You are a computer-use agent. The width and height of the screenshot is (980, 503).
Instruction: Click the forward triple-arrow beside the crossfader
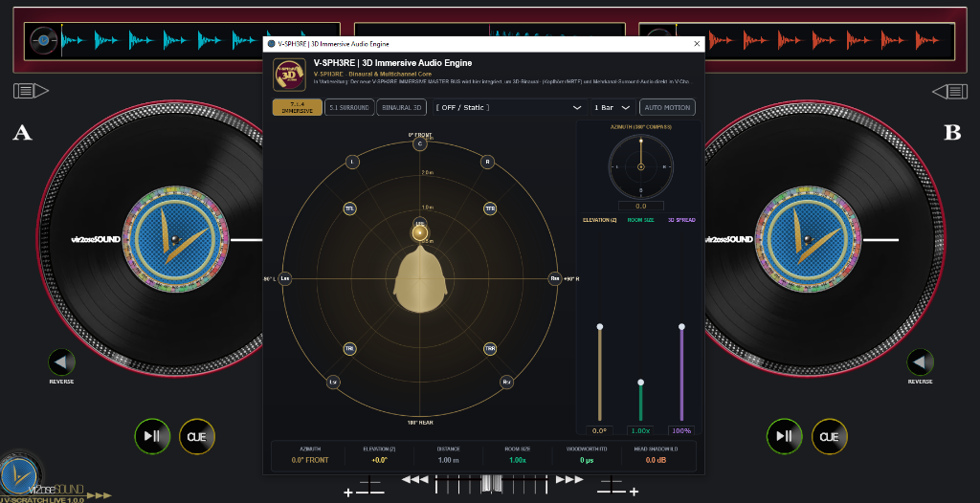[x=568, y=479]
